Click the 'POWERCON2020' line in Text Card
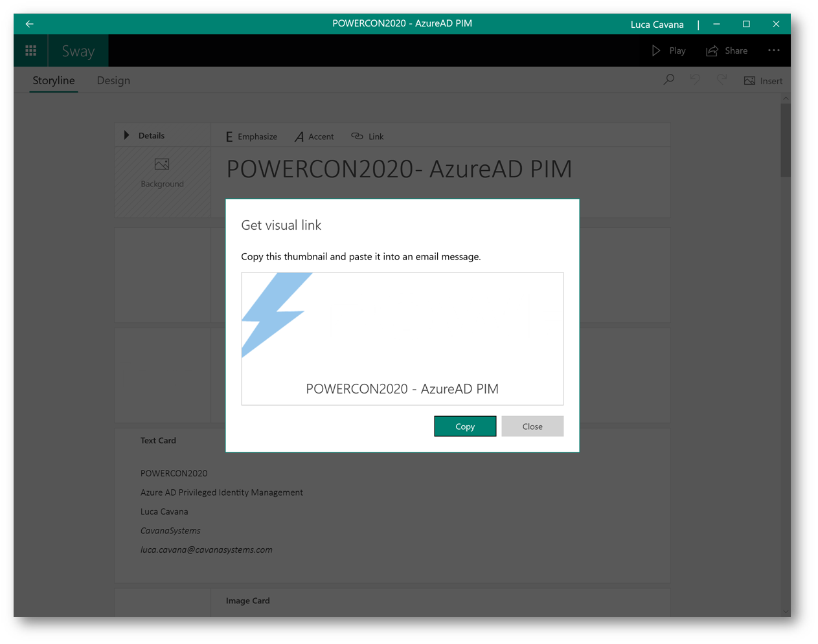This screenshot has height=644, width=818. pyautogui.click(x=174, y=474)
